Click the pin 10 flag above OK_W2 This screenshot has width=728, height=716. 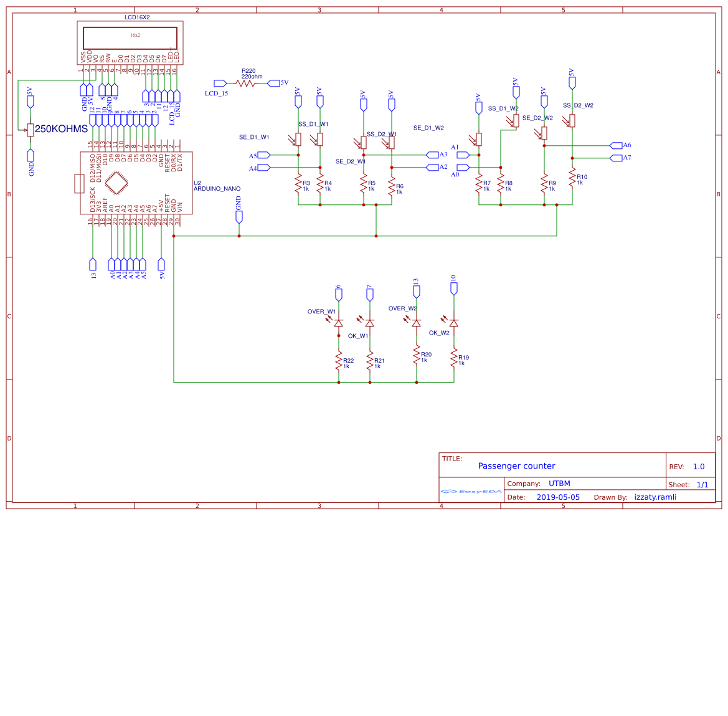click(x=453, y=289)
